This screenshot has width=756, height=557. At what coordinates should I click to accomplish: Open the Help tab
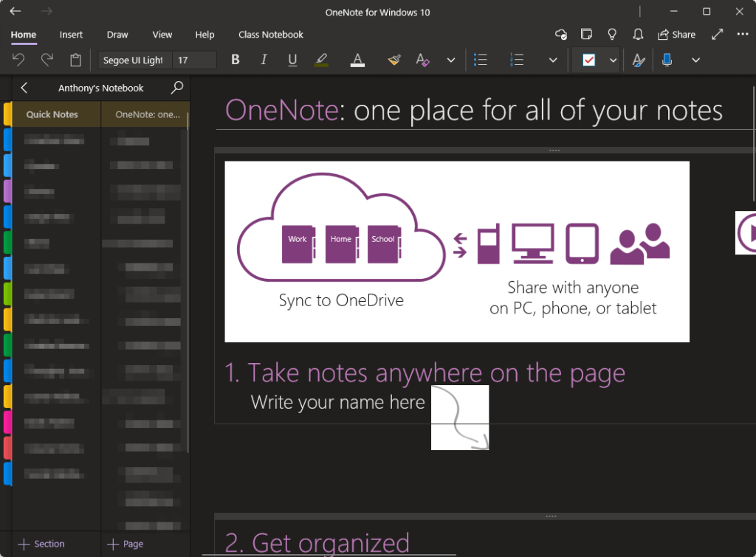[x=205, y=35]
